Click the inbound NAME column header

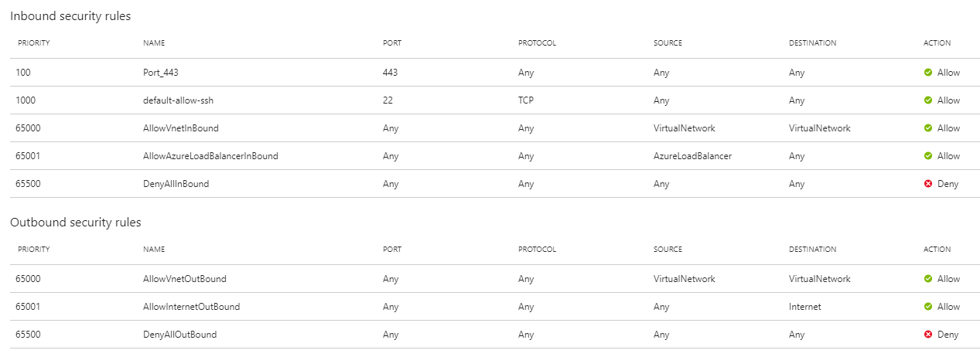[x=154, y=43]
